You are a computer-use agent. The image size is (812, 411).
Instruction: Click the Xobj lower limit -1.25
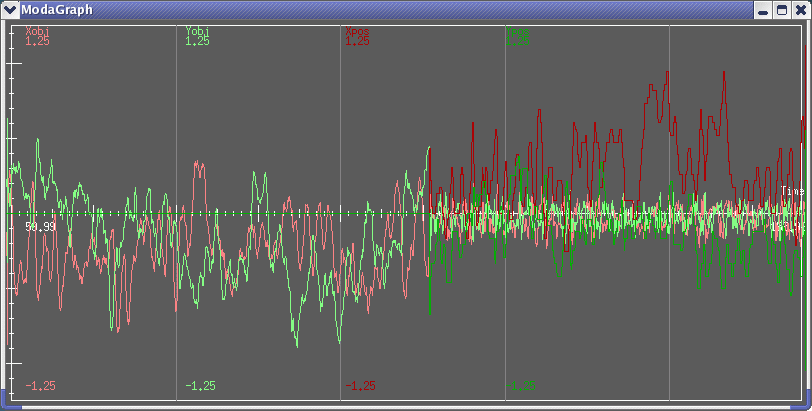coord(40,386)
